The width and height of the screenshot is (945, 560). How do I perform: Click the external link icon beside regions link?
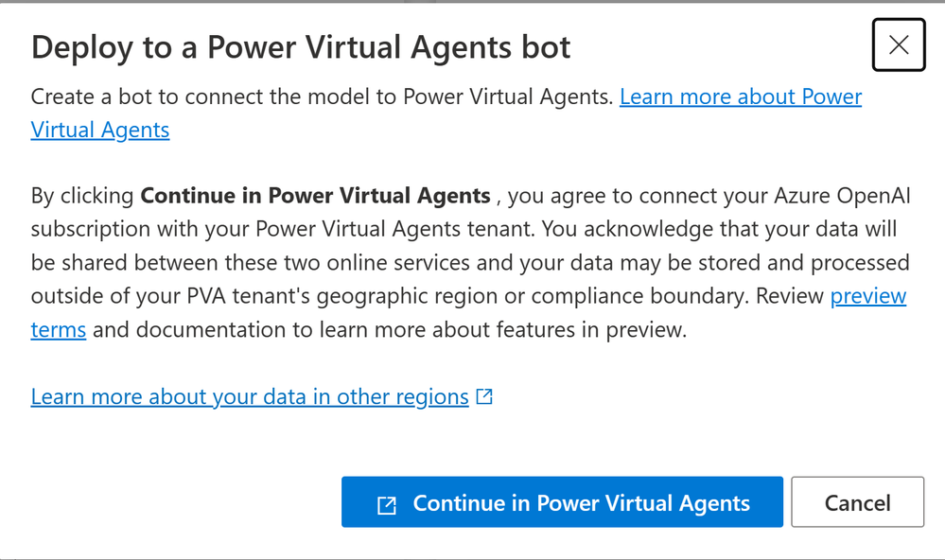pyautogui.click(x=484, y=396)
